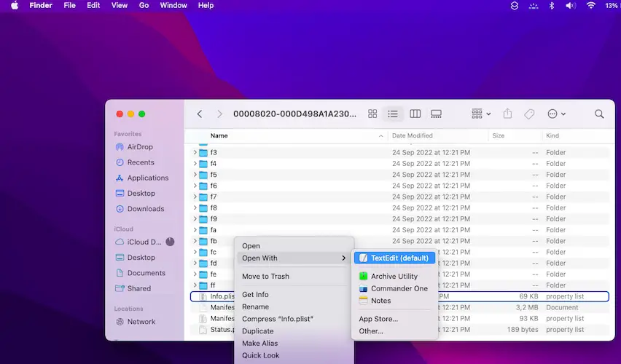Go back with the left chevron
Image resolution: width=621 pixels, height=364 pixels.
click(200, 114)
